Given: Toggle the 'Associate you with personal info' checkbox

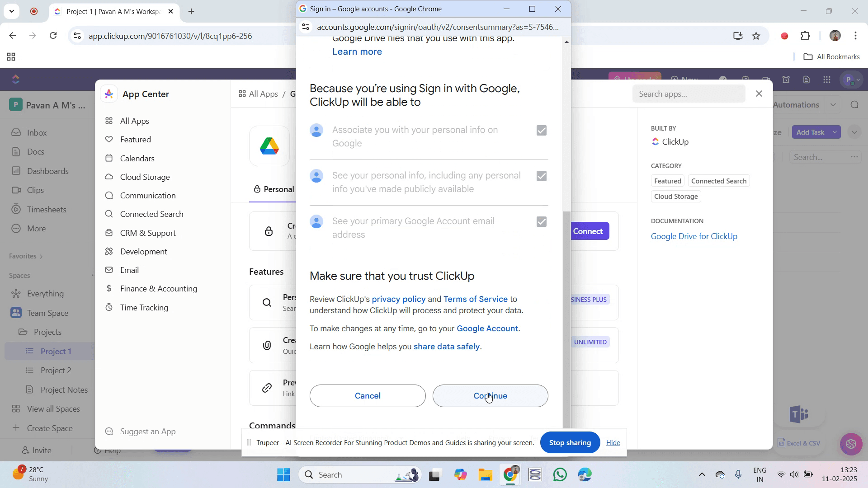Looking at the screenshot, I should click(541, 131).
